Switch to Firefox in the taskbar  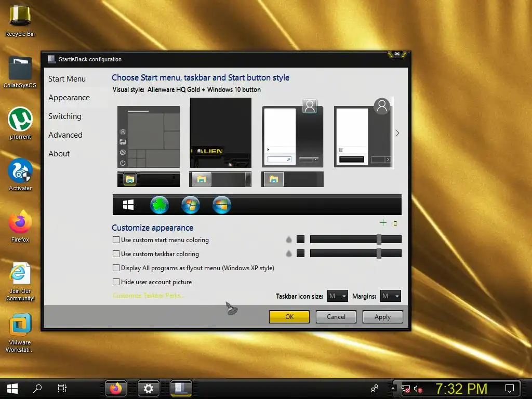point(116,389)
